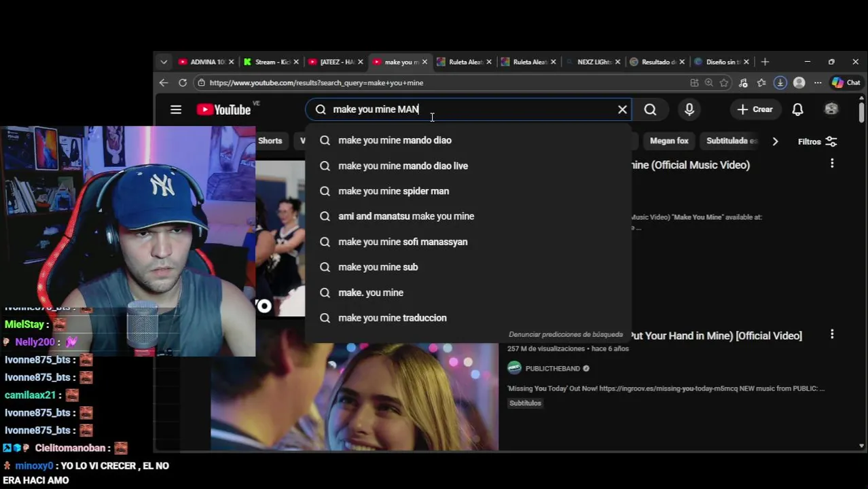
Task: Click the browser address bar URL
Action: point(316,83)
